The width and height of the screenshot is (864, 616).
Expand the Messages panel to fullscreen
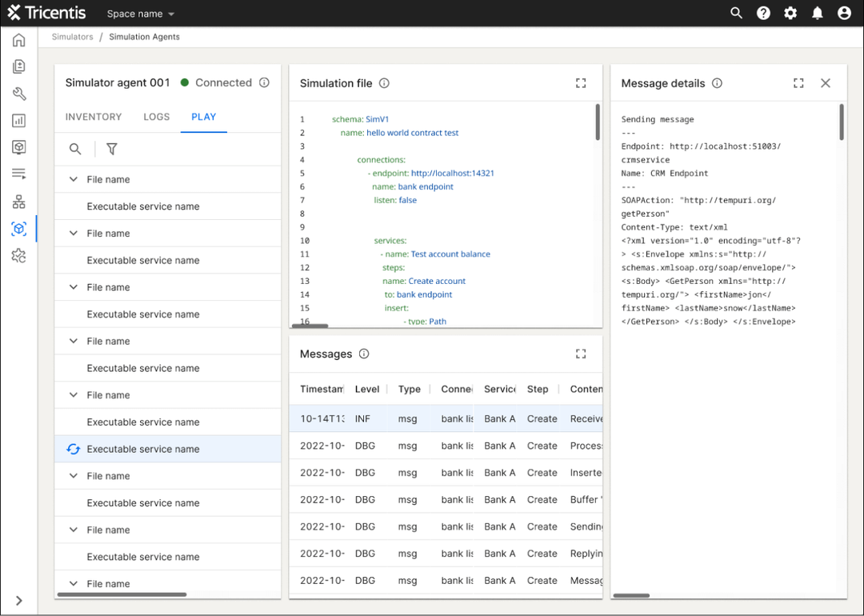tap(581, 353)
